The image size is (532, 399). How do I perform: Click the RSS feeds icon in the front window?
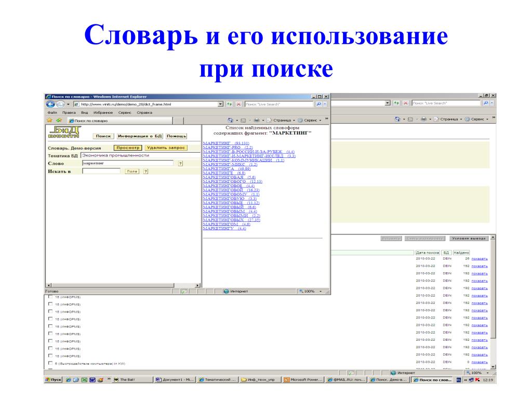(243, 120)
